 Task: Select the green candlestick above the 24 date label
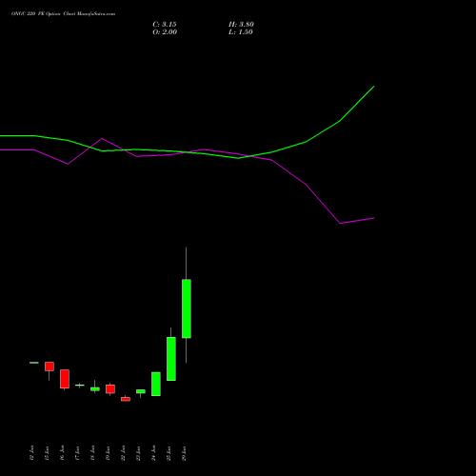[x=156, y=384]
